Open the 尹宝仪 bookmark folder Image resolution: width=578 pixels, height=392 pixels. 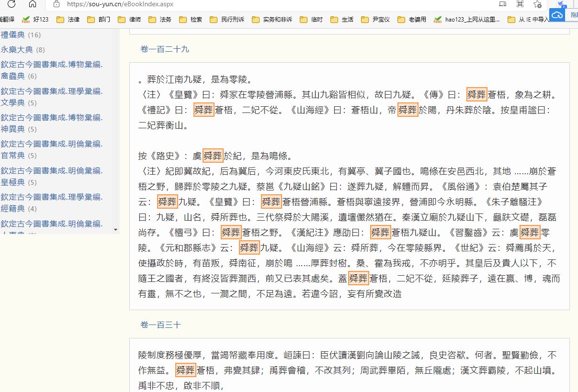pyautogui.click(x=375, y=20)
